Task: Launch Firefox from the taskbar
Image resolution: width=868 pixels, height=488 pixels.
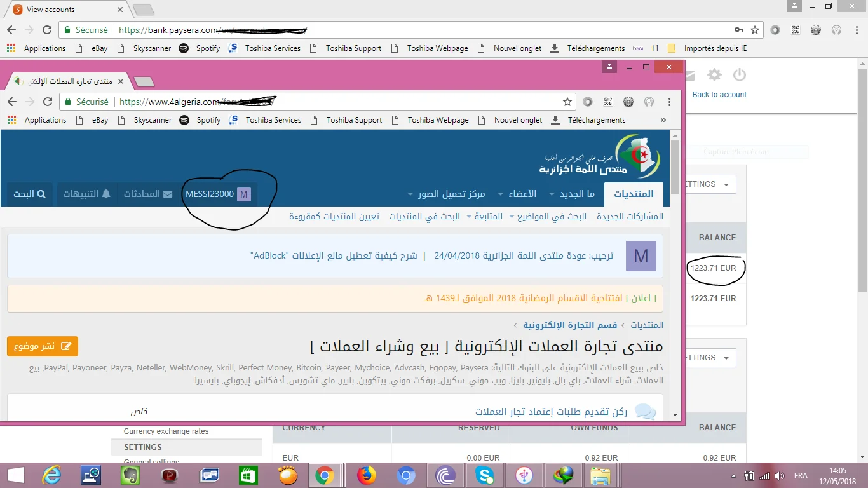Action: (366, 475)
